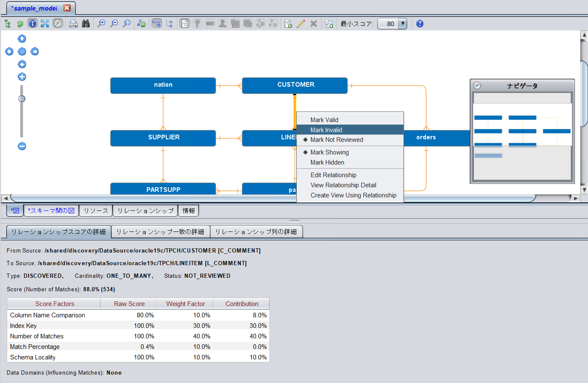Select the SUPPLIER table node
This screenshot has height=383, width=588.
(163, 138)
